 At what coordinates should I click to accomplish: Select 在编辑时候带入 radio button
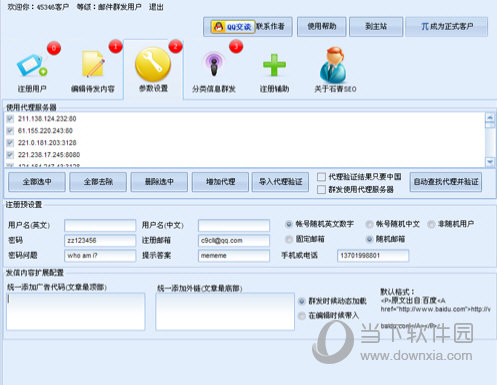302,315
